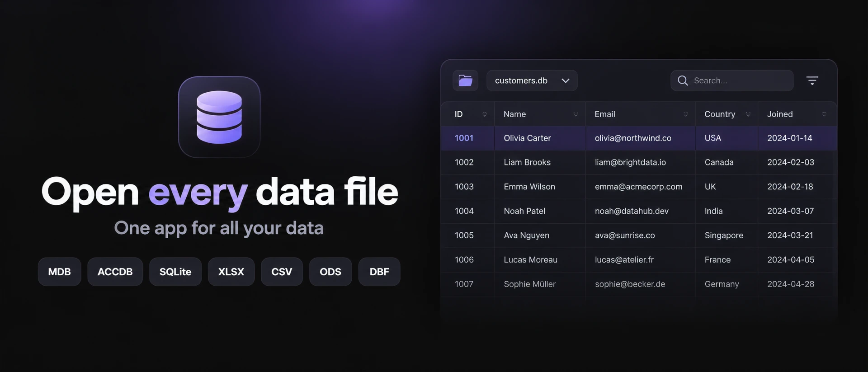Image resolution: width=868 pixels, height=372 pixels.
Task: Select the XLSX format chip
Action: tap(231, 272)
